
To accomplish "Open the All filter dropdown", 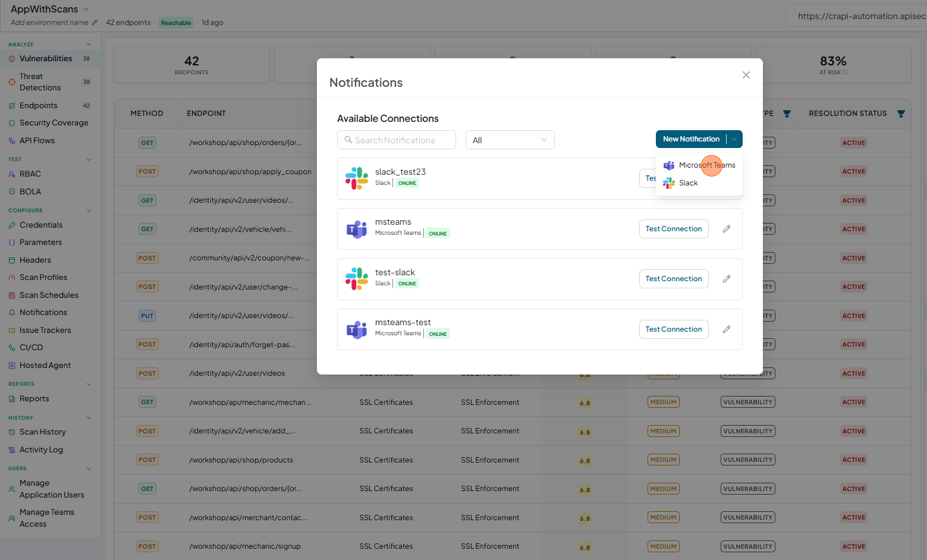I will (510, 140).
